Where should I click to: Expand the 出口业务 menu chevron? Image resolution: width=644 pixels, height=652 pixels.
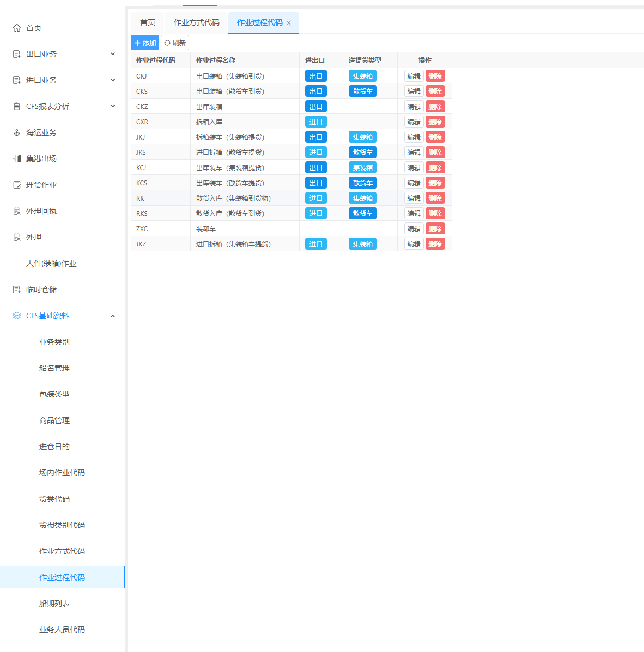113,54
